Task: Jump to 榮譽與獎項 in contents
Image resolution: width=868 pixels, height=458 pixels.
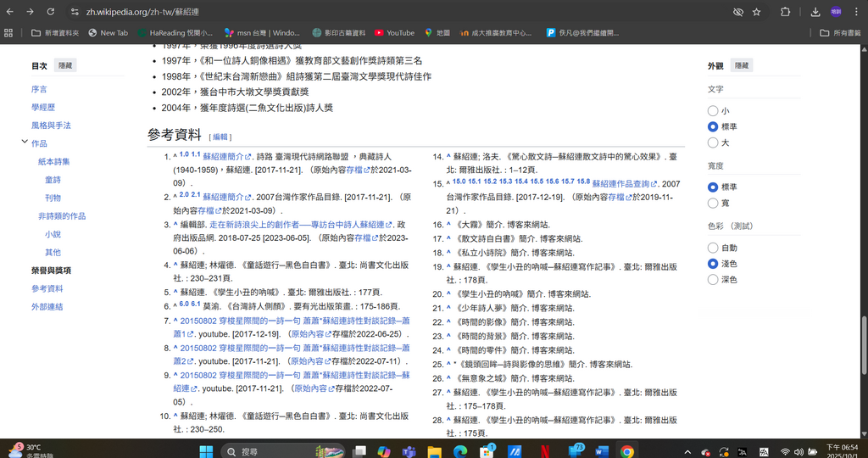Action: (x=51, y=271)
